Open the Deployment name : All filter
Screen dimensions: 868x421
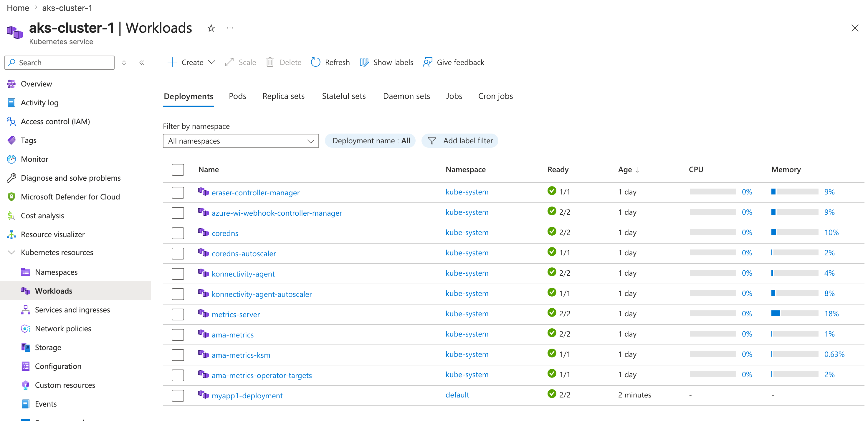pyautogui.click(x=370, y=141)
